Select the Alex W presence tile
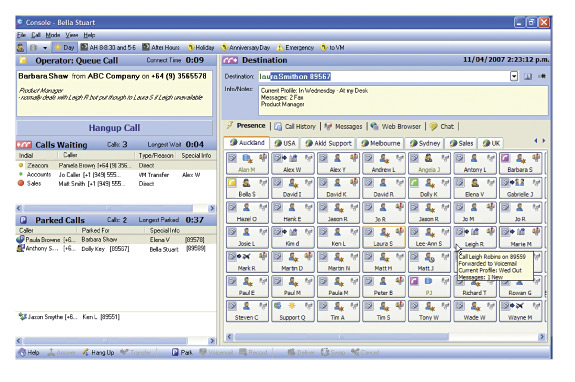This screenshot has height=382, width=575. point(293,163)
